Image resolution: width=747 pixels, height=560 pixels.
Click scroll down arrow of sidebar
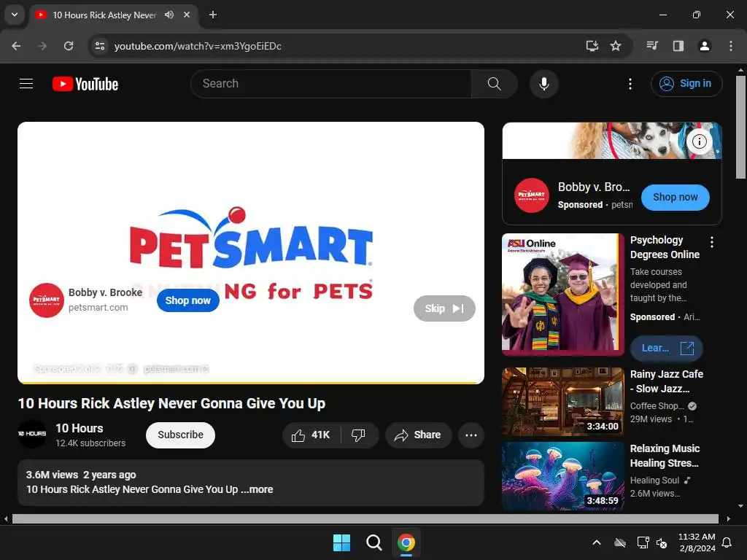point(740,506)
